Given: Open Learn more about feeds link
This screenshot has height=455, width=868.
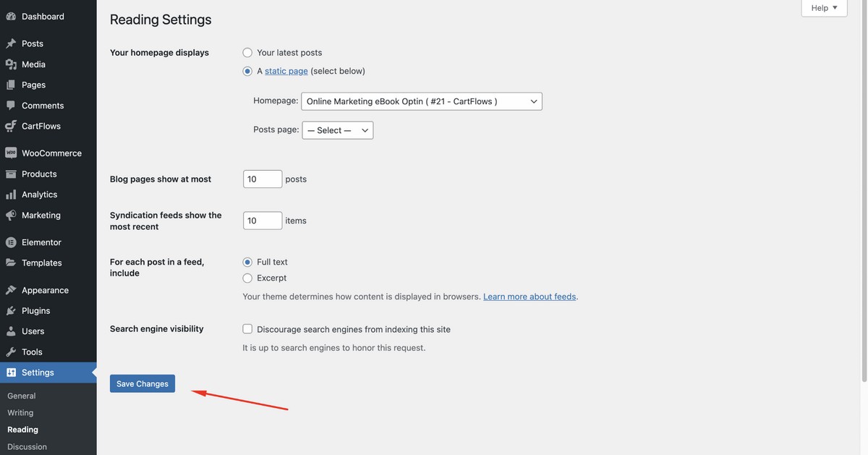Looking at the screenshot, I should coord(529,297).
